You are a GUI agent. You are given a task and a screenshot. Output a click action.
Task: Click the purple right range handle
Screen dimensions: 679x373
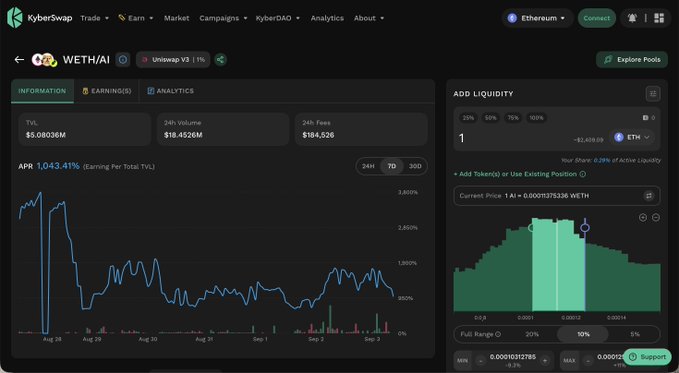pos(585,228)
